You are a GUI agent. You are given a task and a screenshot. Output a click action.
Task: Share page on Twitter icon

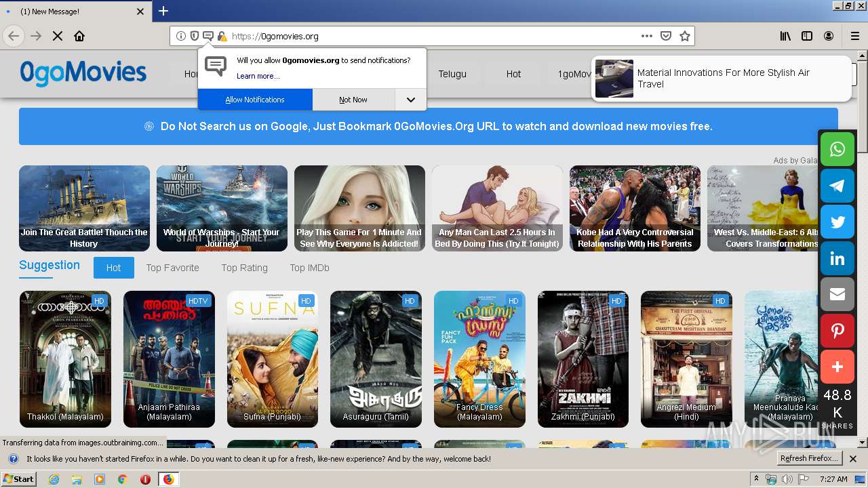(837, 222)
